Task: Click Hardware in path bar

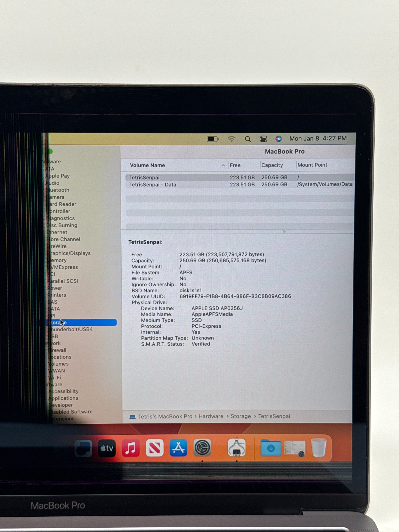Action: [x=211, y=416]
